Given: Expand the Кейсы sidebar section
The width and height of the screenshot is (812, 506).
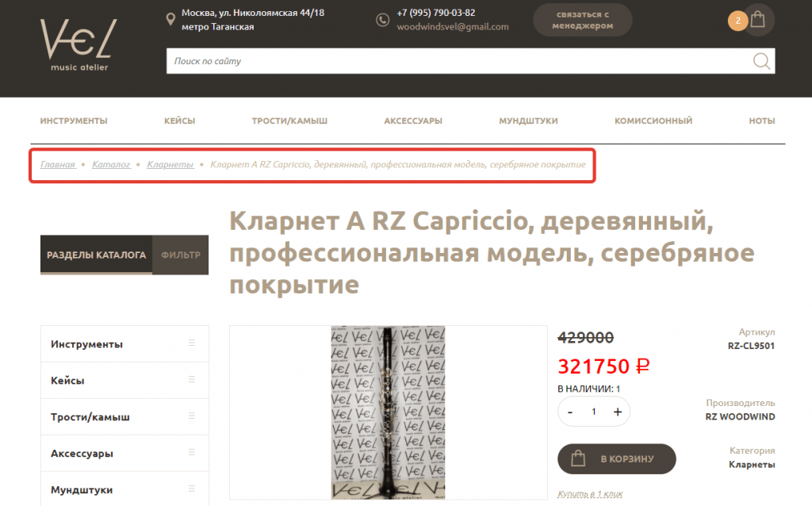Looking at the screenshot, I should [x=124, y=380].
